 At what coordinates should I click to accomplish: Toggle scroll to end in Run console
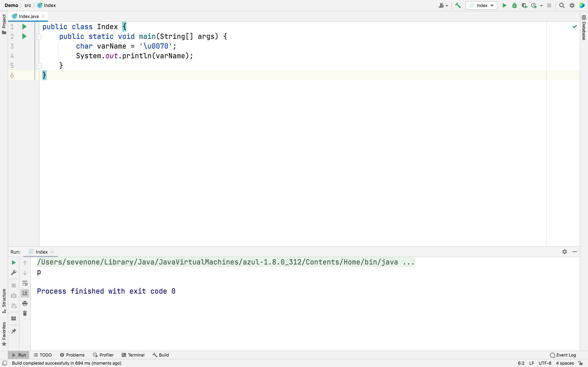[x=25, y=293]
